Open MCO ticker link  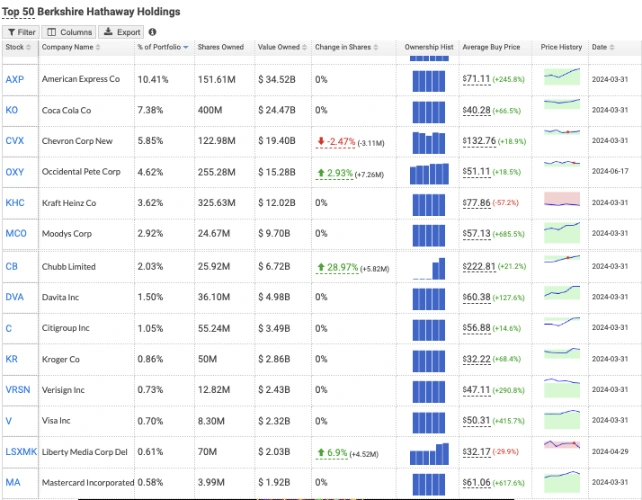pyautogui.click(x=16, y=233)
